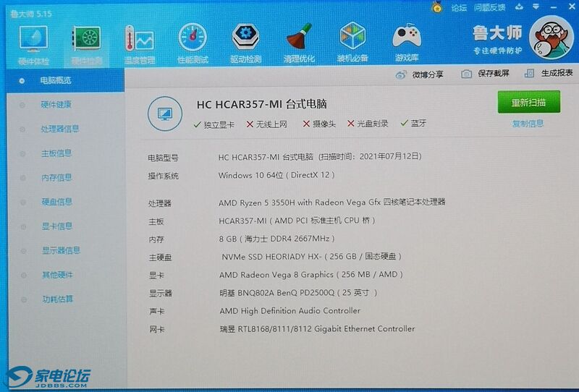Click the 蓝牙 status item
This screenshot has height=392, width=579.
tap(413, 123)
